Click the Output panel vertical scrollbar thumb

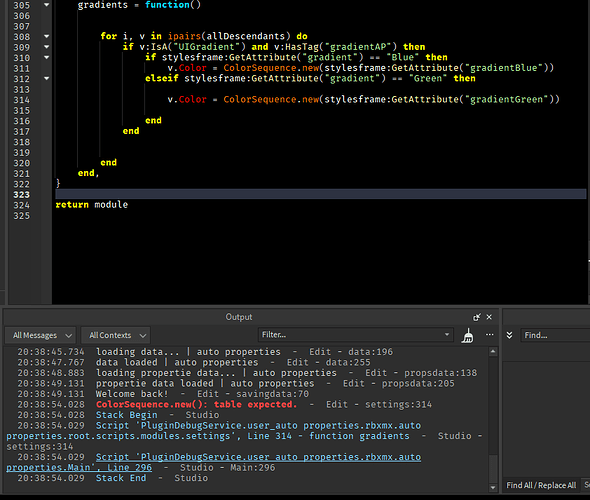[493, 468]
